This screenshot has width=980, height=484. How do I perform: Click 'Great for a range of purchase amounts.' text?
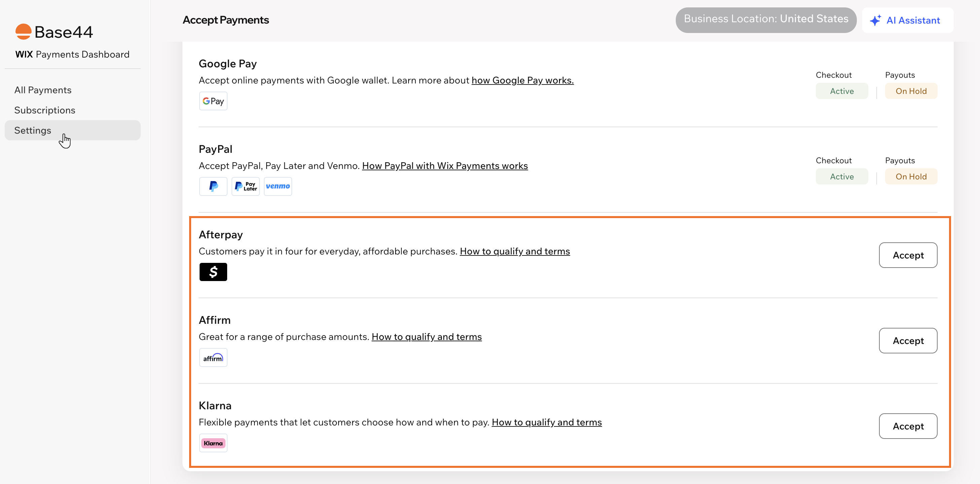click(284, 337)
